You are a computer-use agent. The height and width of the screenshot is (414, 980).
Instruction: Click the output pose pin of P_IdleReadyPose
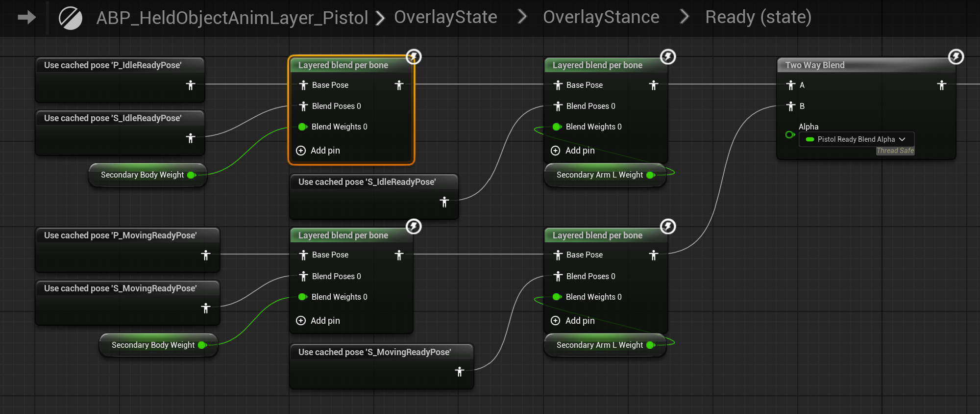point(191,85)
